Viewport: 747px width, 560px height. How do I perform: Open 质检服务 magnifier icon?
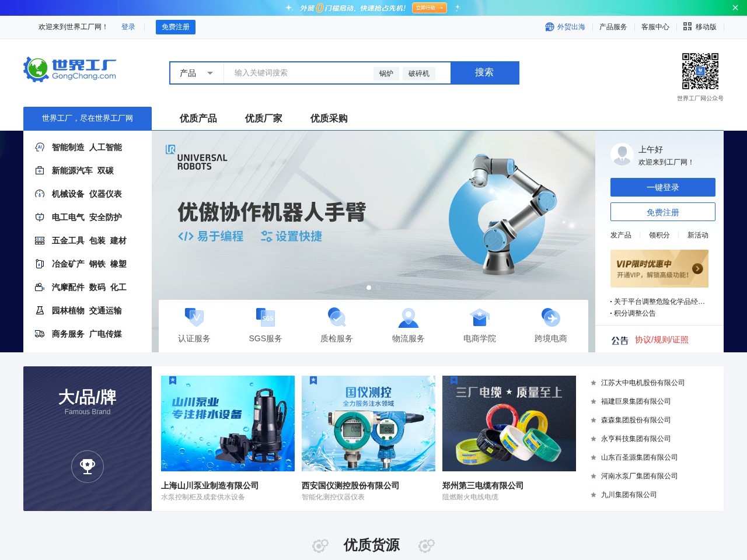tap(337, 317)
